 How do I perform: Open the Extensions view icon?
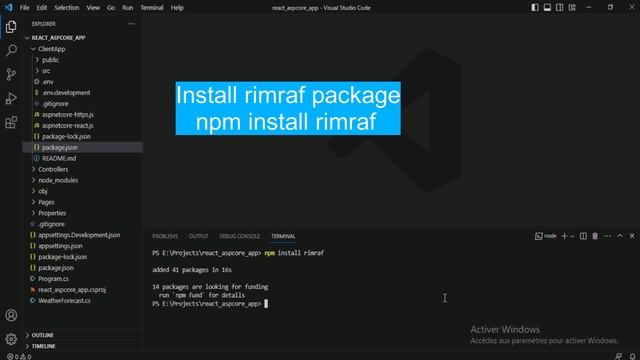[11, 122]
